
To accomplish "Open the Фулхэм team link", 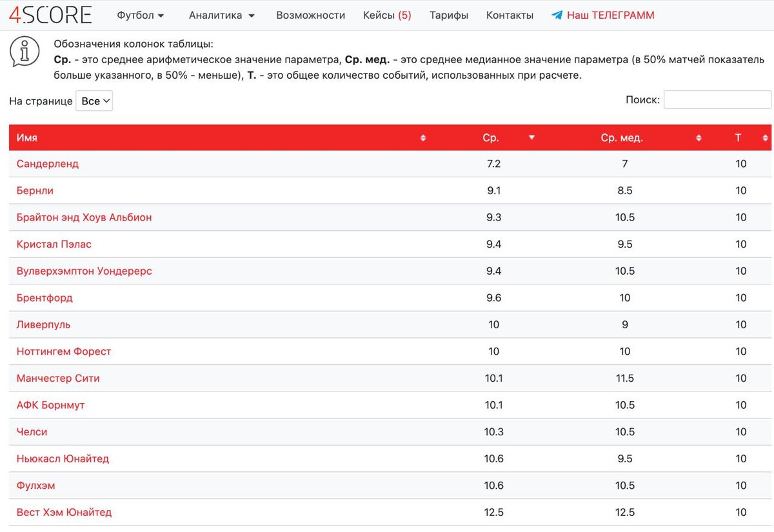I will [x=36, y=486].
